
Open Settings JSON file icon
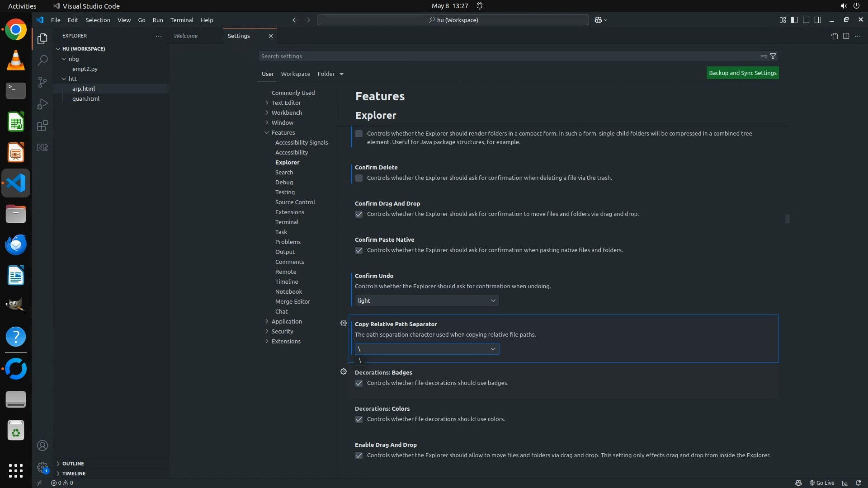click(834, 36)
